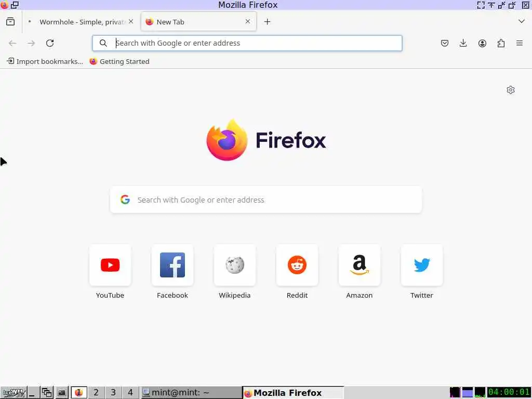Reload the current page
Image resolution: width=532 pixels, height=399 pixels.
(50, 43)
